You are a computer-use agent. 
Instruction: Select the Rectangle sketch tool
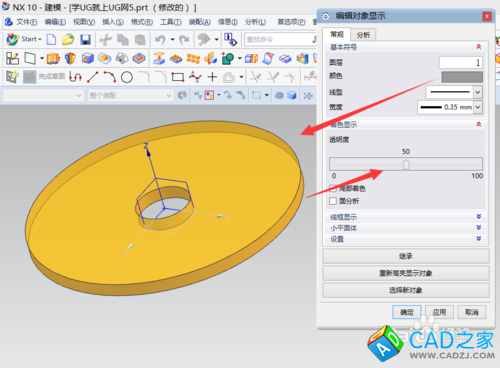pyautogui.click(x=178, y=77)
